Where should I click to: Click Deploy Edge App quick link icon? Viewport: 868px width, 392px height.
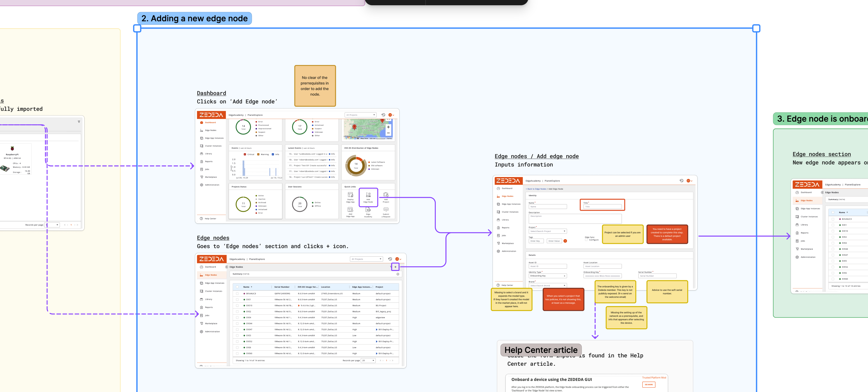350,195
